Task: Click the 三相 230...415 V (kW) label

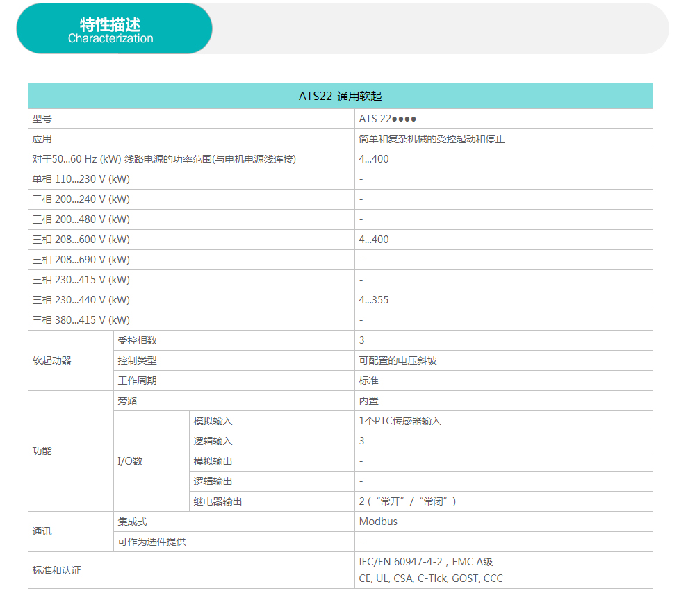Action: coord(81,280)
